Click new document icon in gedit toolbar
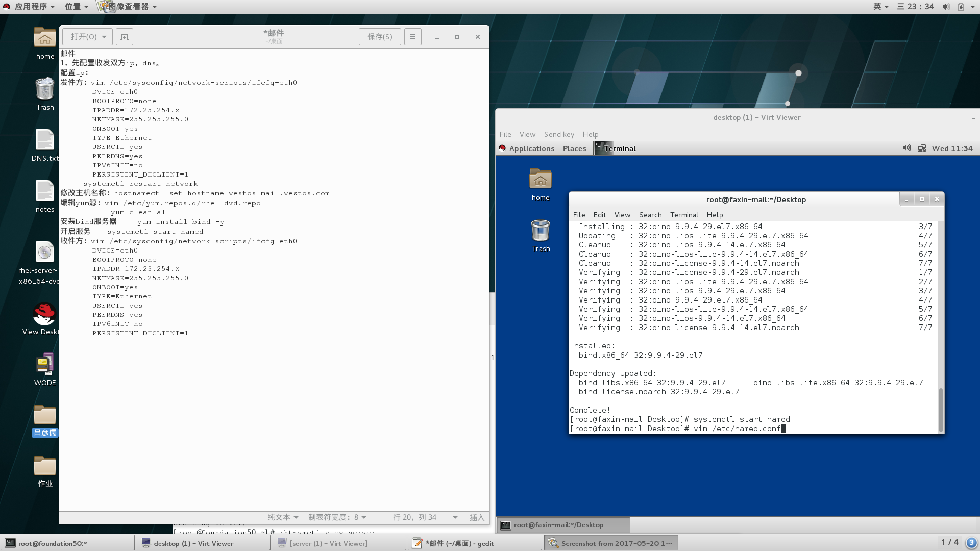 click(125, 37)
